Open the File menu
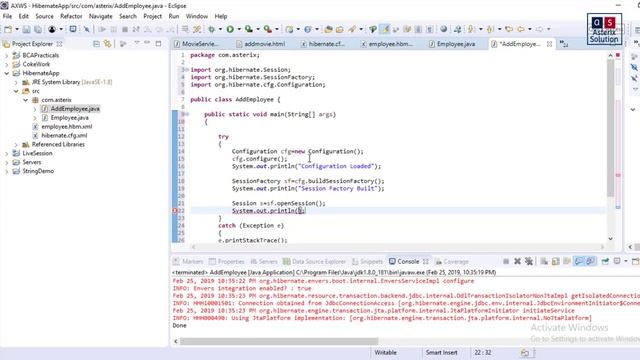640x360 pixels. coord(7,16)
